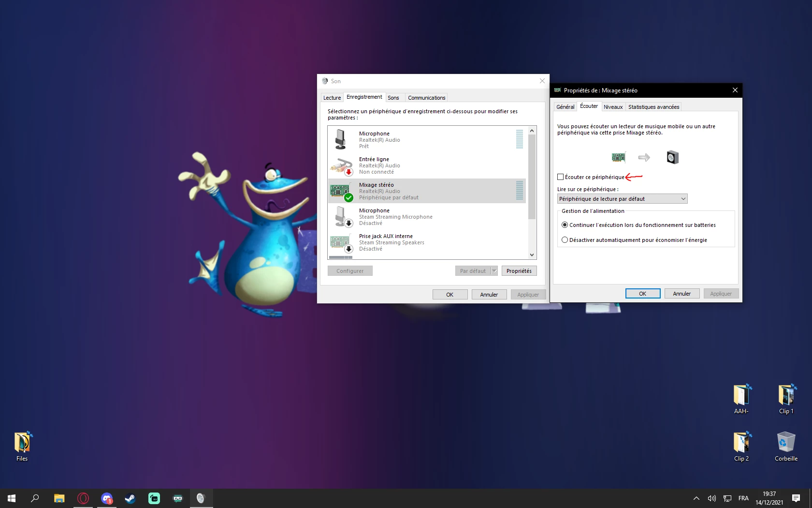Click the taskbar clock showing 19:37
The width and height of the screenshot is (812, 508).
[769, 498]
